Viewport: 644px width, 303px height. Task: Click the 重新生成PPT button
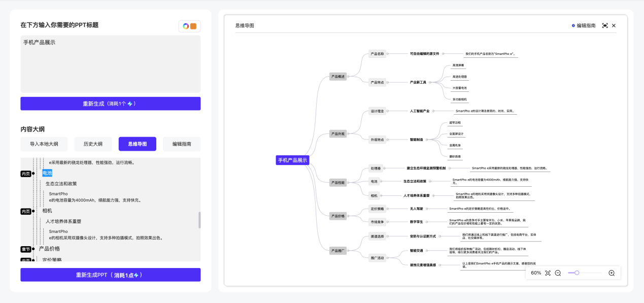110,274
